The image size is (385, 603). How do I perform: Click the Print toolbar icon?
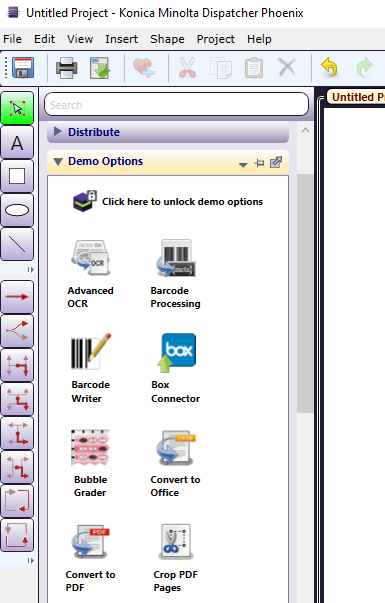click(x=67, y=68)
